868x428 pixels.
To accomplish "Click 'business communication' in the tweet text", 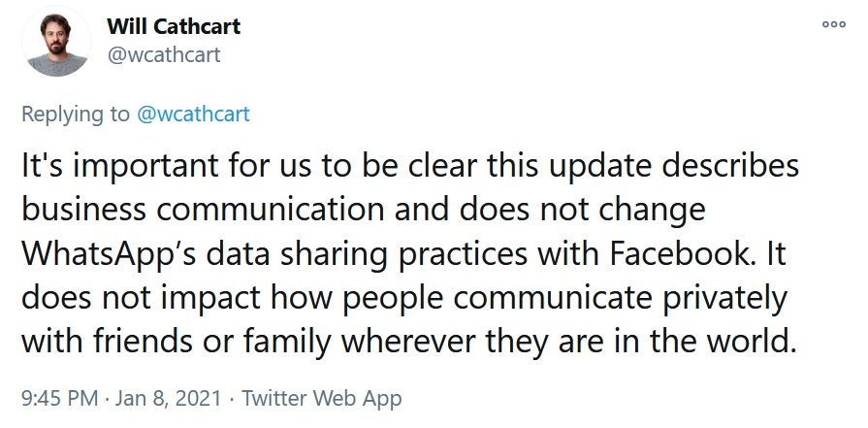I will (203, 211).
